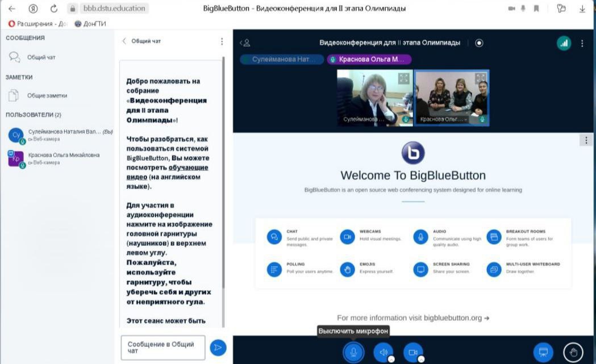Toggle the audio speaker button

pyautogui.click(x=383, y=352)
